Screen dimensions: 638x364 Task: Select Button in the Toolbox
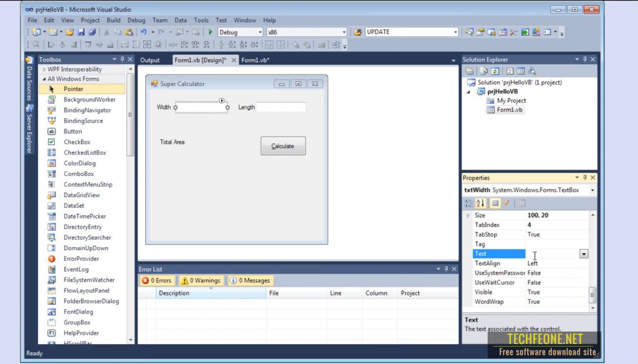click(x=73, y=131)
